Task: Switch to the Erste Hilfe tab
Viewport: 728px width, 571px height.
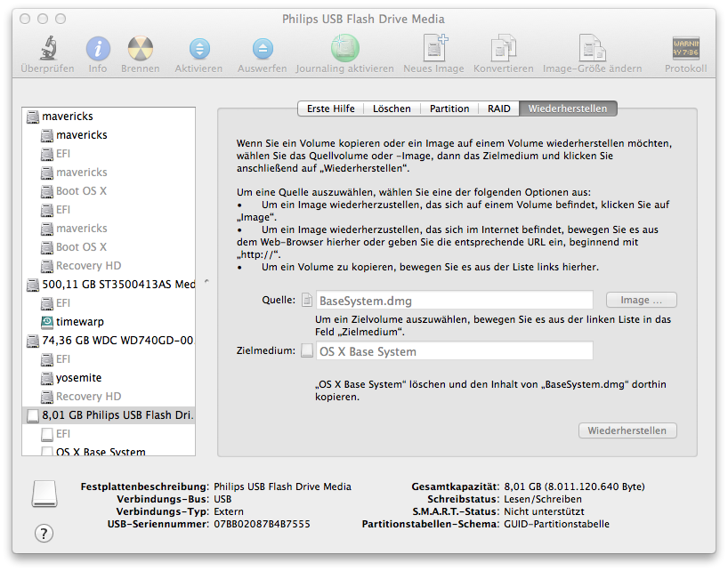Action: (x=330, y=109)
